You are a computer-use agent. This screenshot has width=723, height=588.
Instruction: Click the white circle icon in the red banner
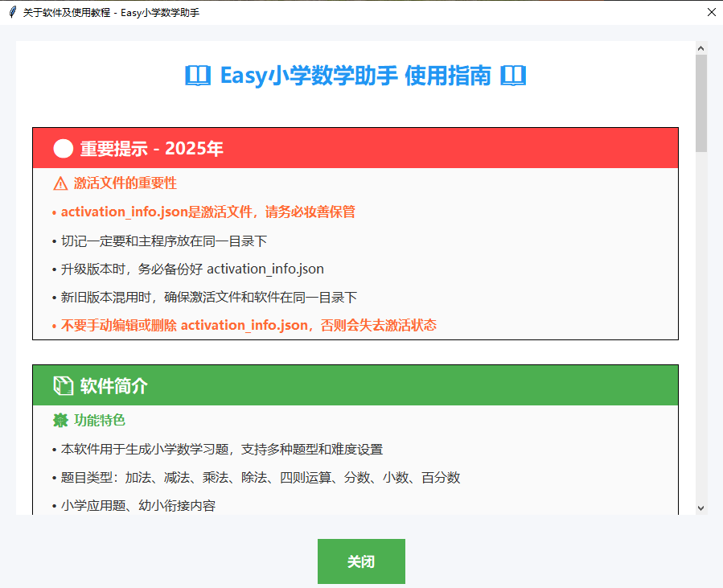pos(60,148)
